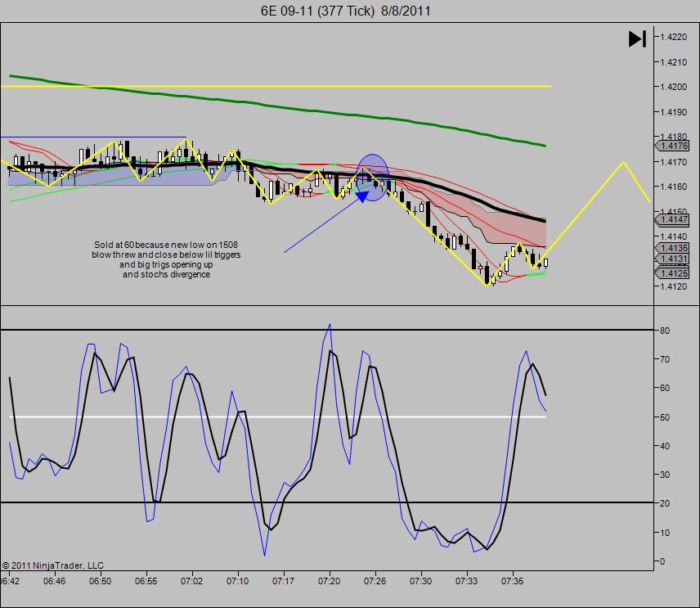Click the 07:20 time axis label
Viewport: 700px width, 608px height.
(x=329, y=581)
